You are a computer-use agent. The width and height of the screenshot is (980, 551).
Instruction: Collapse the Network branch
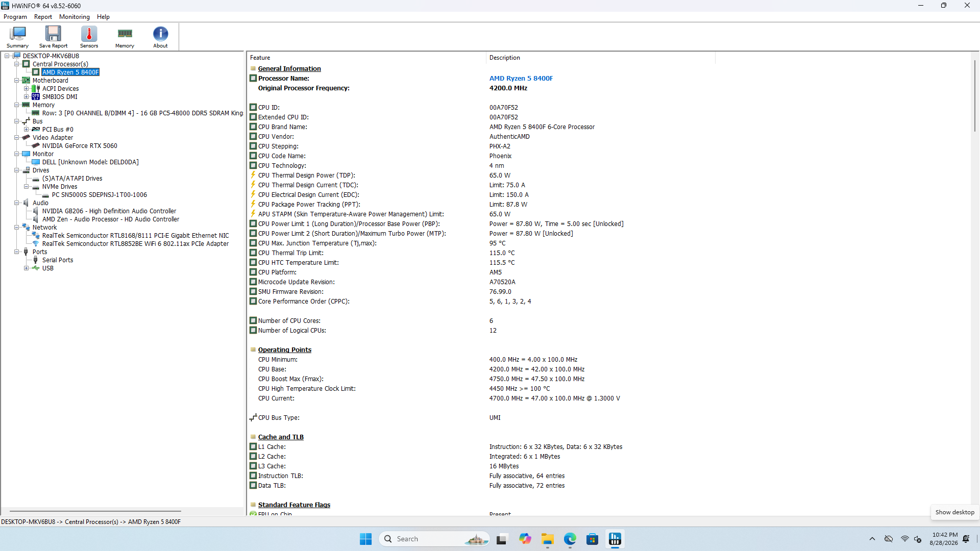tap(17, 227)
